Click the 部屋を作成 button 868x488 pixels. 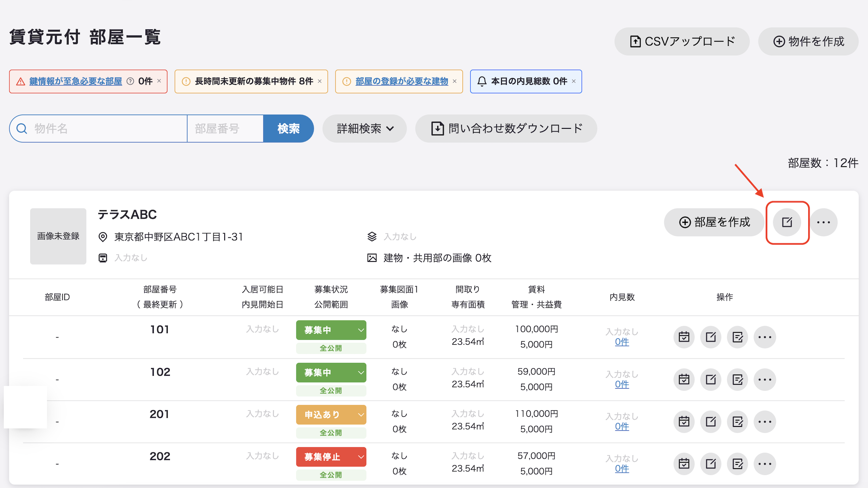[714, 222]
